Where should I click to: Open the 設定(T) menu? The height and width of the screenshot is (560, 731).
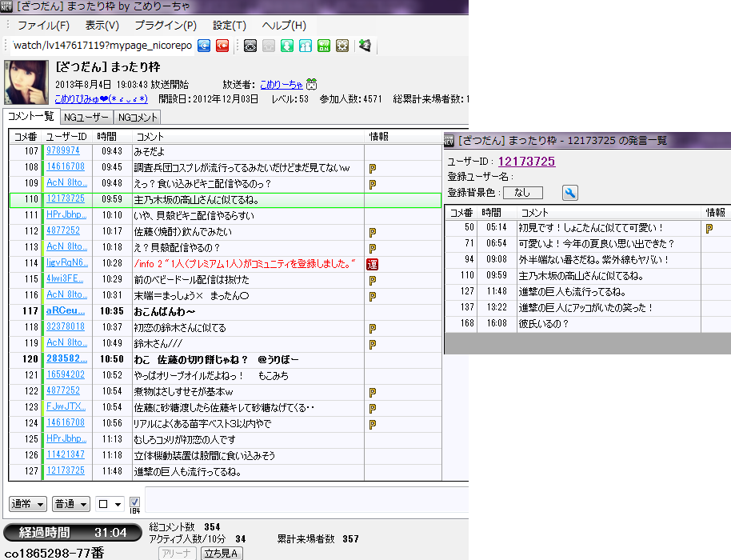coord(230,25)
